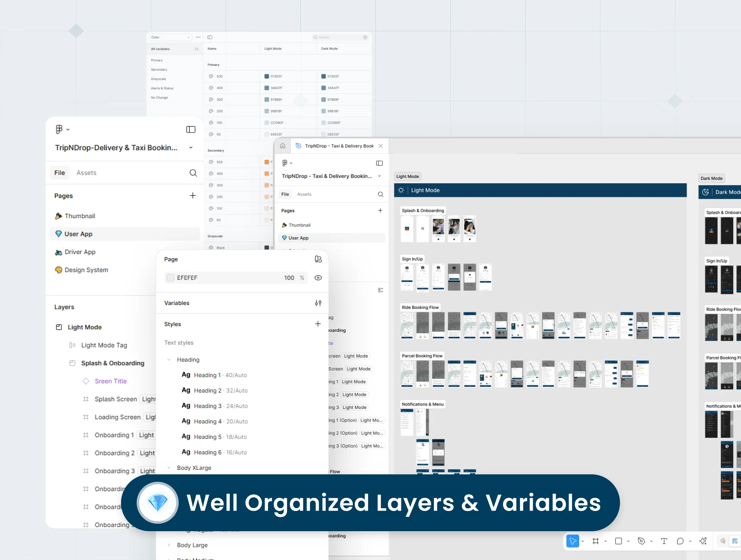The image size is (741, 560).
Task: Select the Comment tool
Action: coord(680,541)
